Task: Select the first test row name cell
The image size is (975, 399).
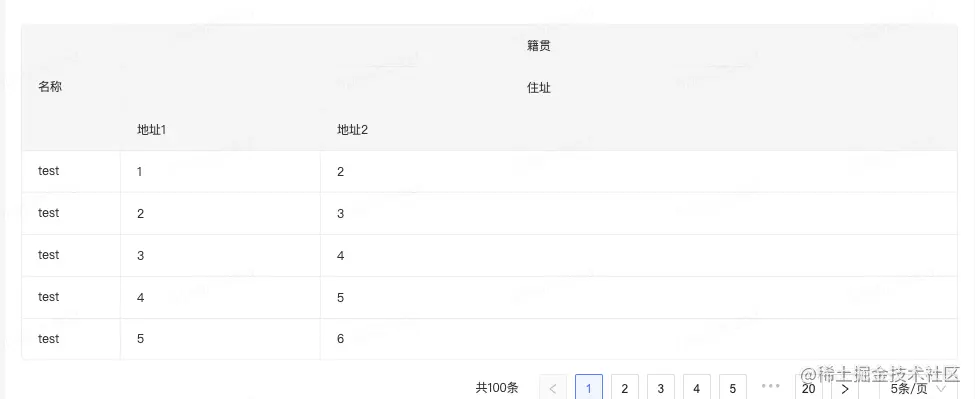Action: pos(71,171)
